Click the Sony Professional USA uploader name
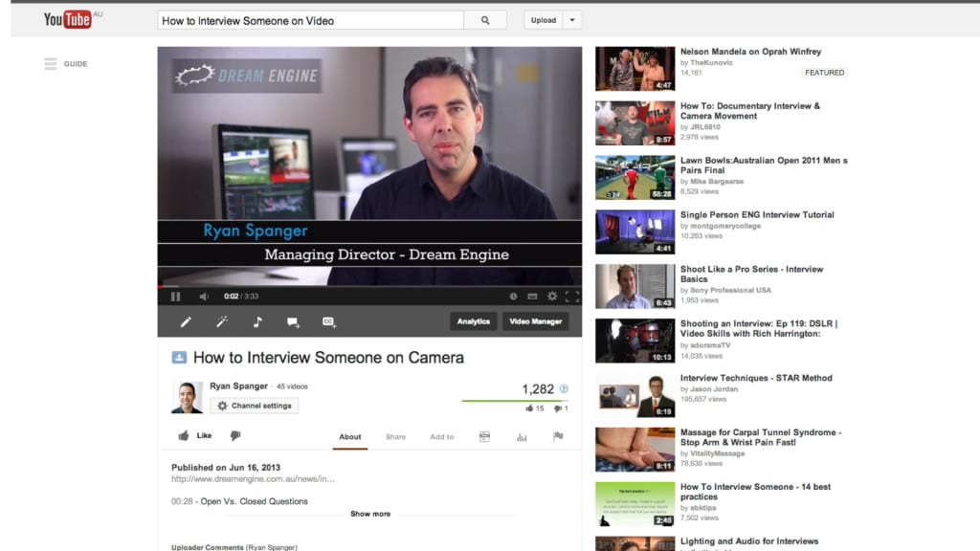The image size is (980, 551). coord(730,291)
